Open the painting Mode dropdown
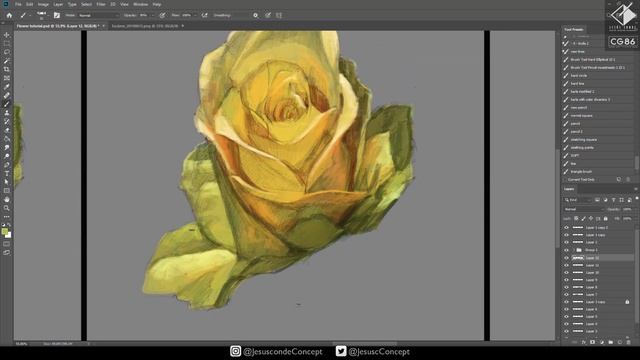This screenshot has height=360, width=640. click(98, 15)
